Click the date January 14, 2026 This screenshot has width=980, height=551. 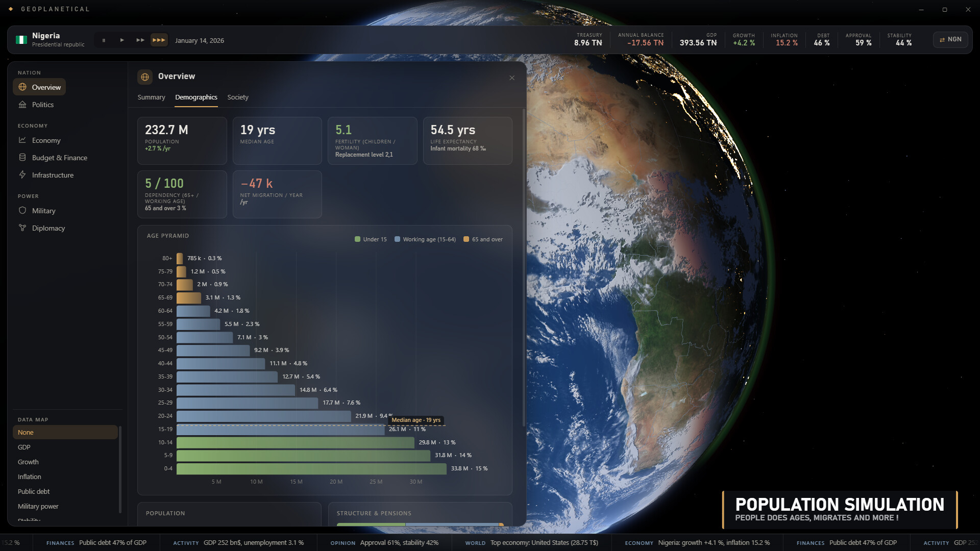[200, 41]
